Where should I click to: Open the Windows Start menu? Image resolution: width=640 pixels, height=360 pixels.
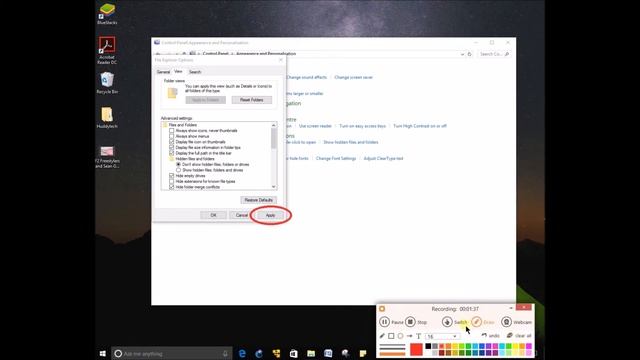tap(103, 353)
